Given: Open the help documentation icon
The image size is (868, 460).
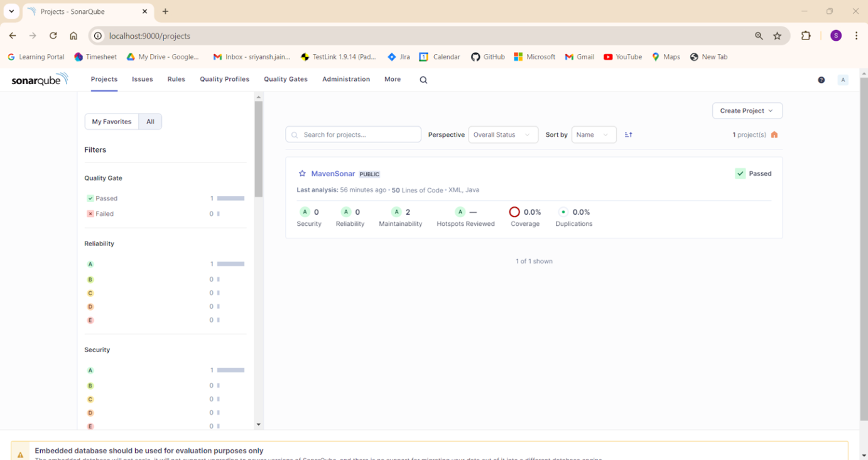Looking at the screenshot, I should pyautogui.click(x=821, y=79).
